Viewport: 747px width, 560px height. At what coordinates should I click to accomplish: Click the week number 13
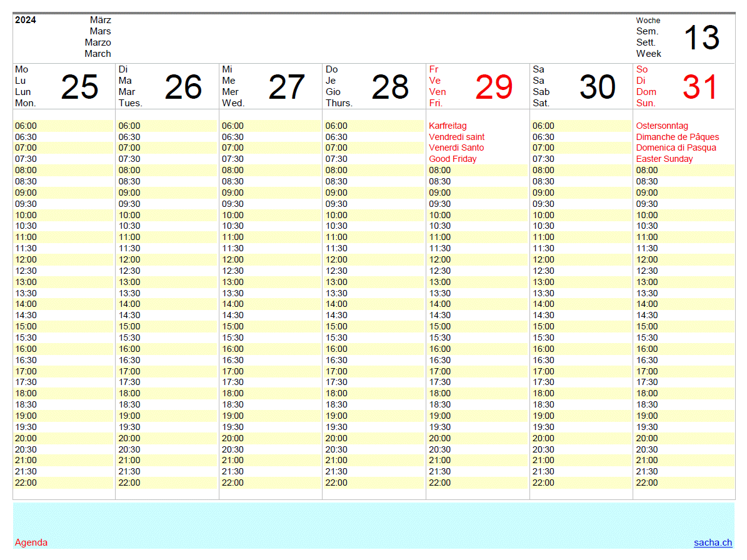tap(701, 37)
